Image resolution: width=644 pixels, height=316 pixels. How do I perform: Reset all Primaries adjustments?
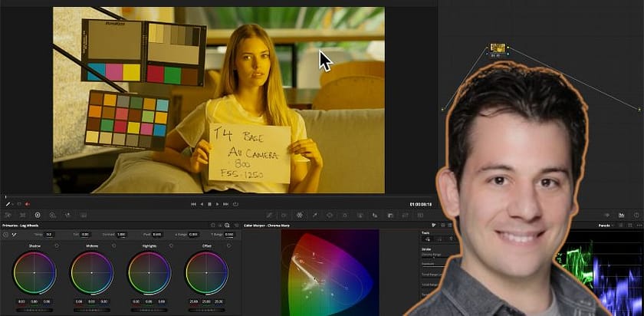pyautogui.click(x=236, y=225)
